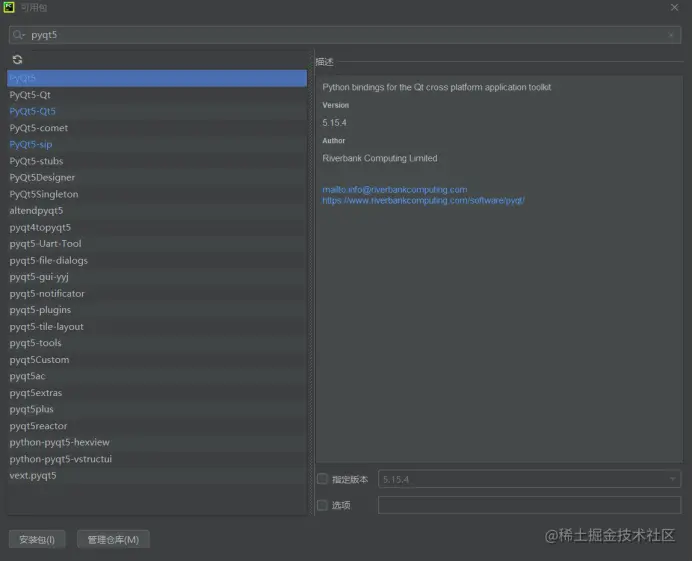693x561 pixels.
Task: Select pyqt5-plugins in the package list
Action: pyautogui.click(x=157, y=310)
